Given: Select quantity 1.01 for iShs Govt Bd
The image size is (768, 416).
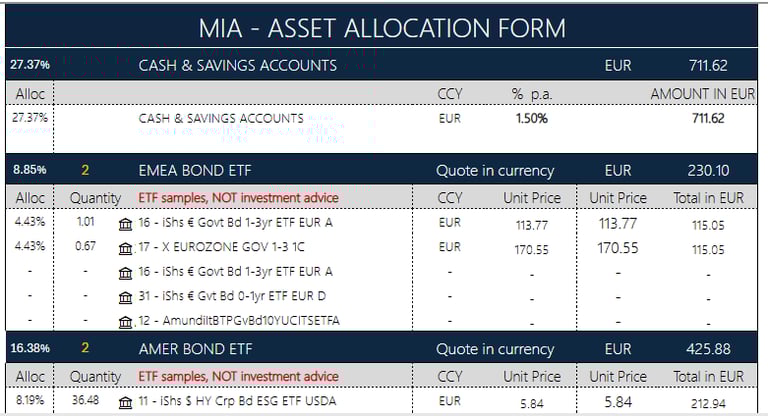Looking at the screenshot, I should click(x=86, y=221).
